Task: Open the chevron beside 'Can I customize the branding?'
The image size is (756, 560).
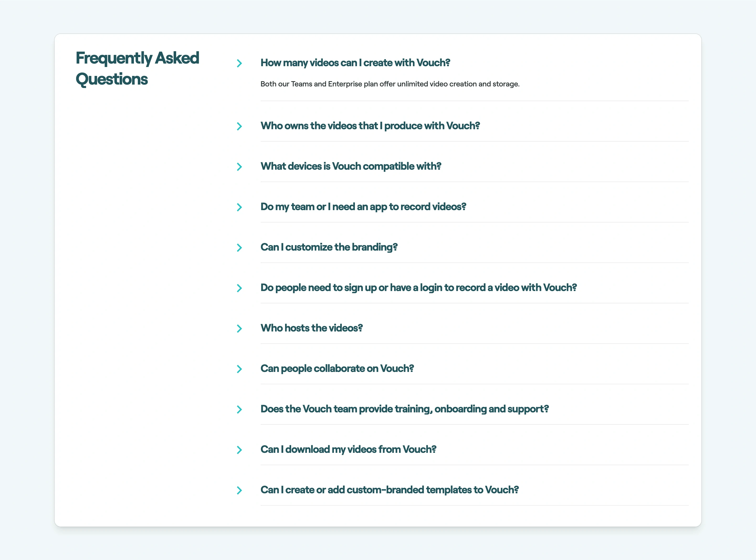Action: point(240,248)
